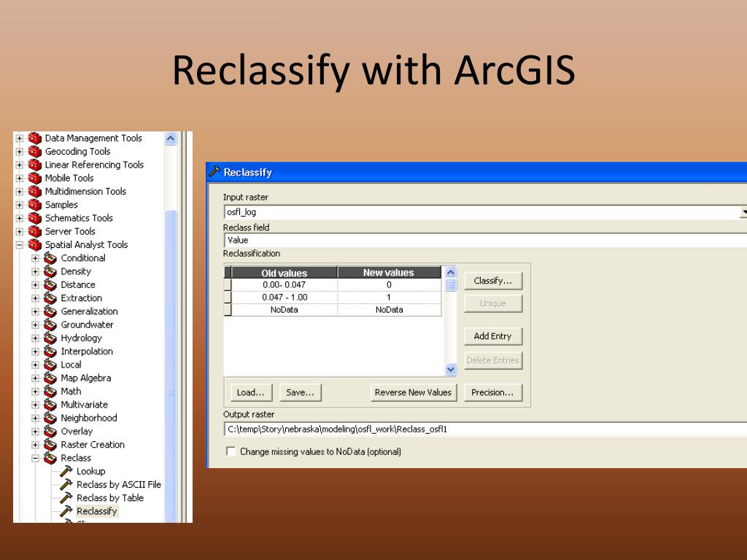Select the Multivariate toolset label
This screenshot has height=560, width=747.
click(x=85, y=405)
